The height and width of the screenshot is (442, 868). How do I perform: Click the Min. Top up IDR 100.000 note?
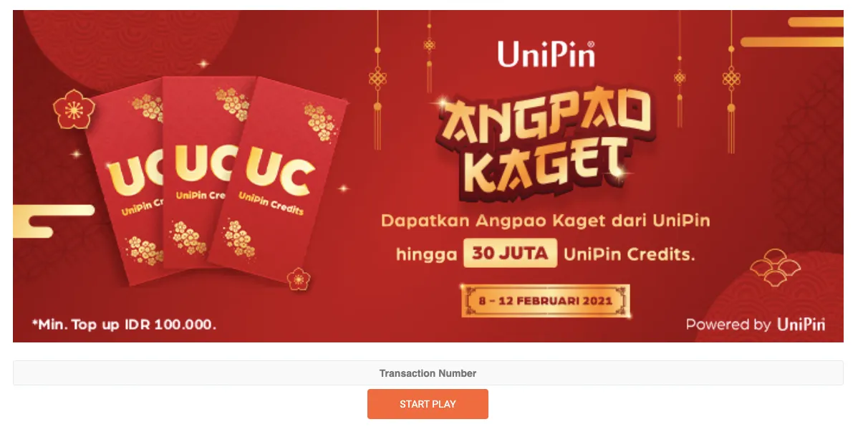[x=123, y=325]
